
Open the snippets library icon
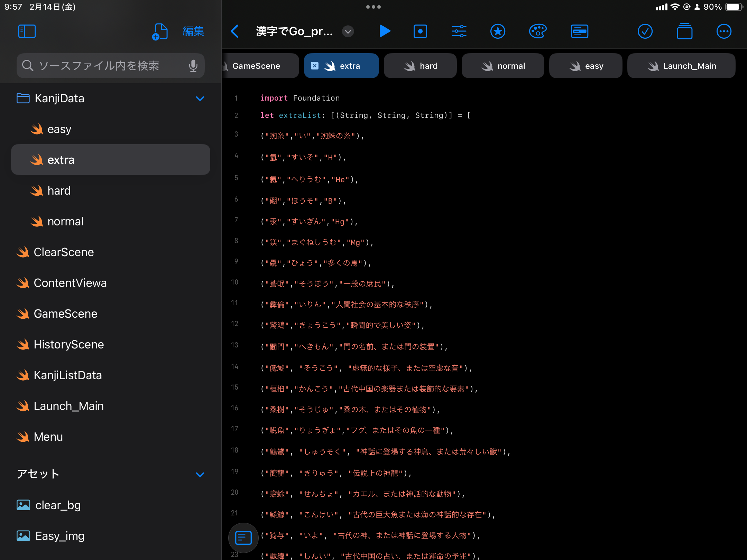(x=579, y=31)
